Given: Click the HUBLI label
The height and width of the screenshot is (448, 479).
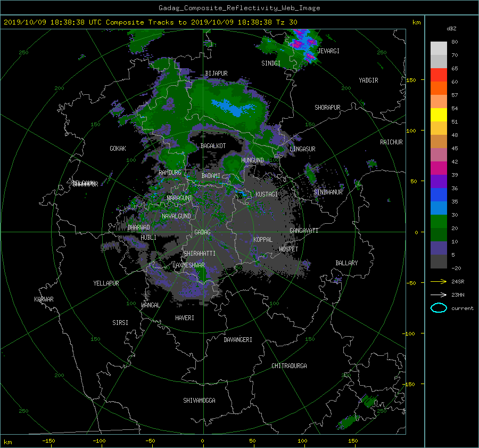Looking at the screenshot, I should [148, 238].
